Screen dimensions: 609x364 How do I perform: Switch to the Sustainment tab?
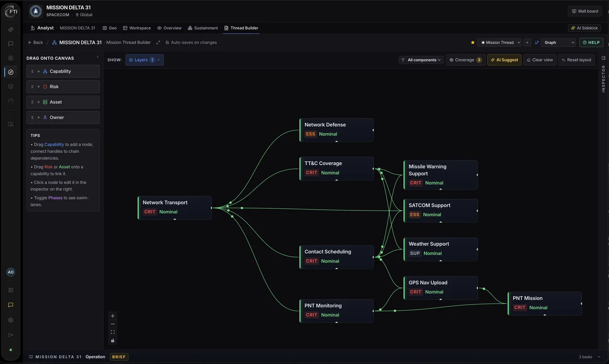click(203, 28)
